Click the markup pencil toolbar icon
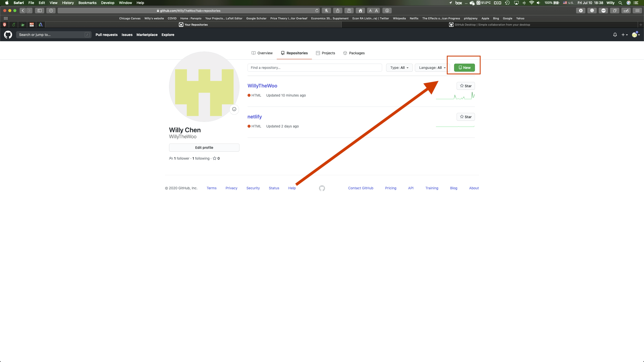The width and height of the screenshot is (644, 362). click(626, 11)
